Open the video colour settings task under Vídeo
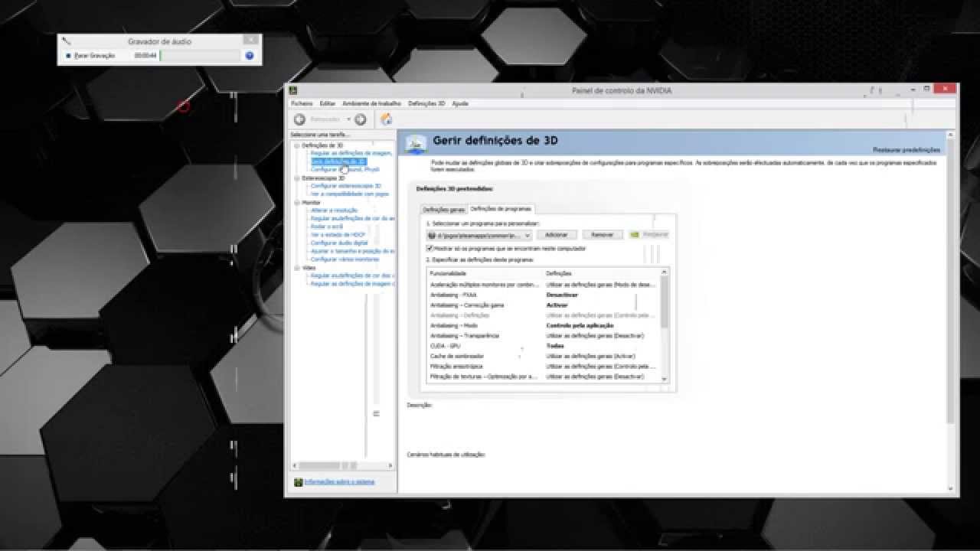Image resolution: width=980 pixels, height=551 pixels. 353,275
